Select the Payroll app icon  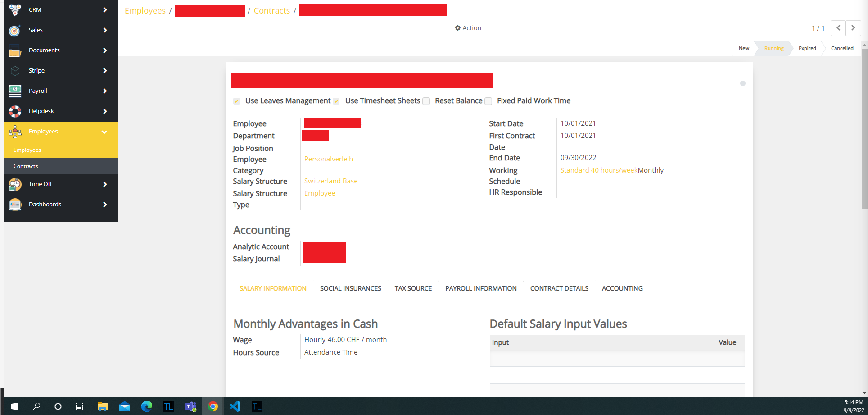[15, 91]
